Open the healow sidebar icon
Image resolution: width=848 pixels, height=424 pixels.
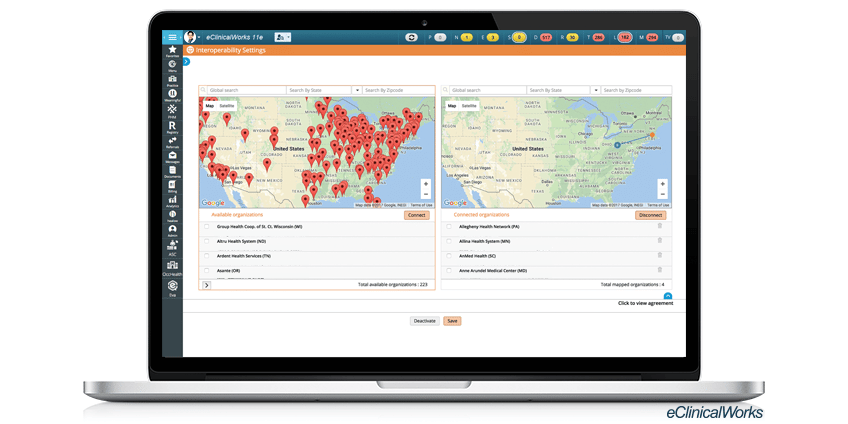tap(173, 216)
